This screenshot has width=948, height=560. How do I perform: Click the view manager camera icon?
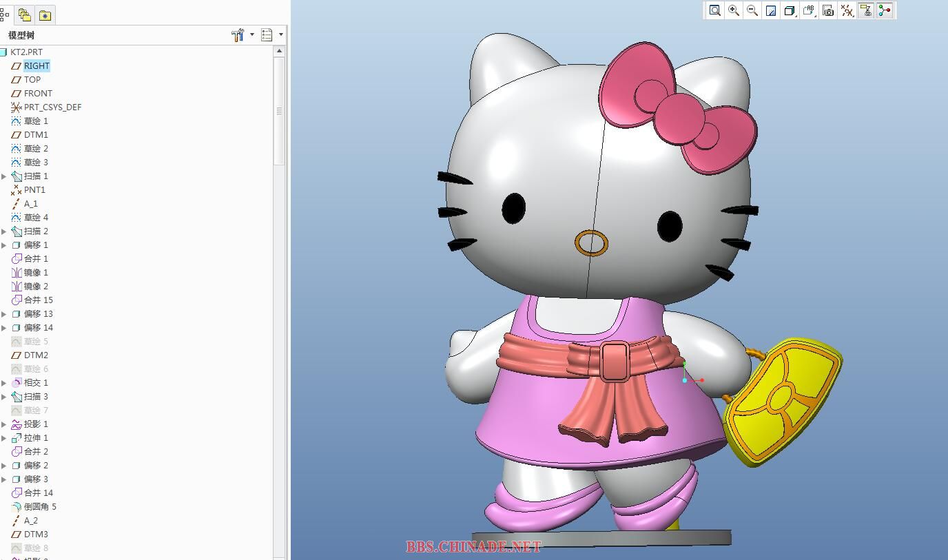[828, 10]
